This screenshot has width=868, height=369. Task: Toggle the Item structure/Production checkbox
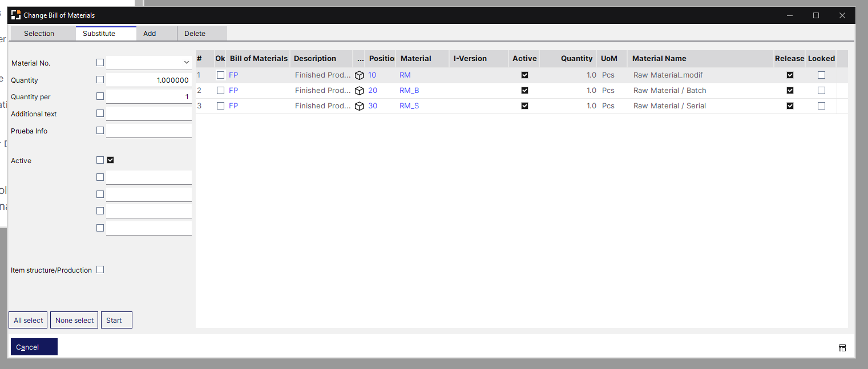(100, 270)
